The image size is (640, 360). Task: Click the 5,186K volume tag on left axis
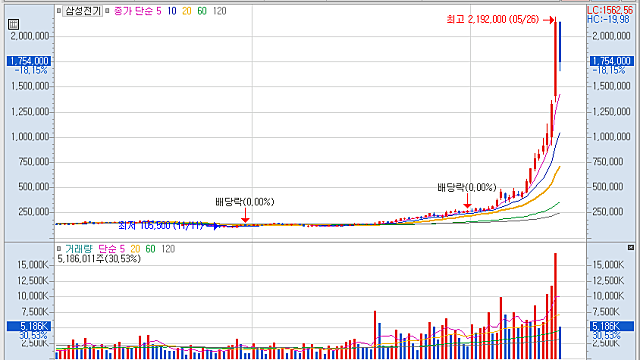tap(29, 326)
